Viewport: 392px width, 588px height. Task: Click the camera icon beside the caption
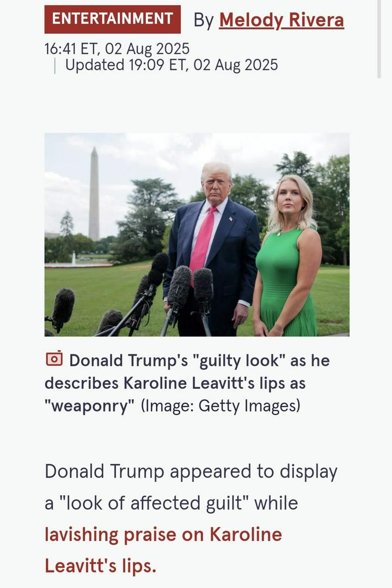(x=54, y=359)
